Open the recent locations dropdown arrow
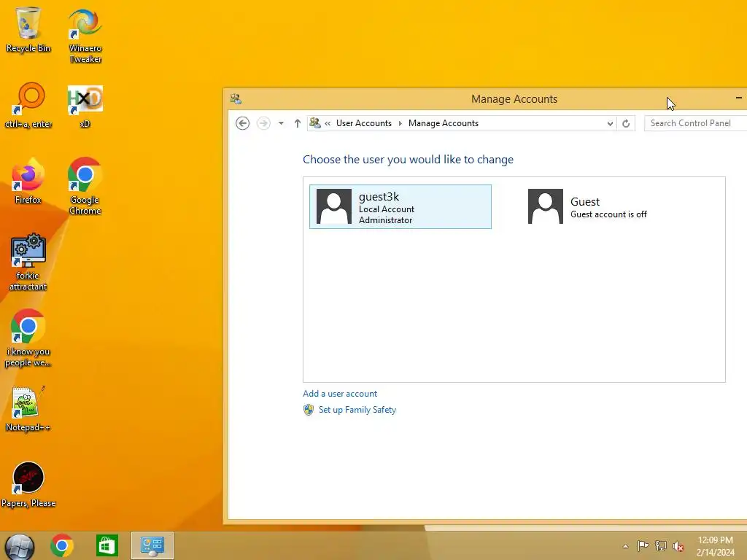Screen dimensions: 747x560 click(281, 123)
